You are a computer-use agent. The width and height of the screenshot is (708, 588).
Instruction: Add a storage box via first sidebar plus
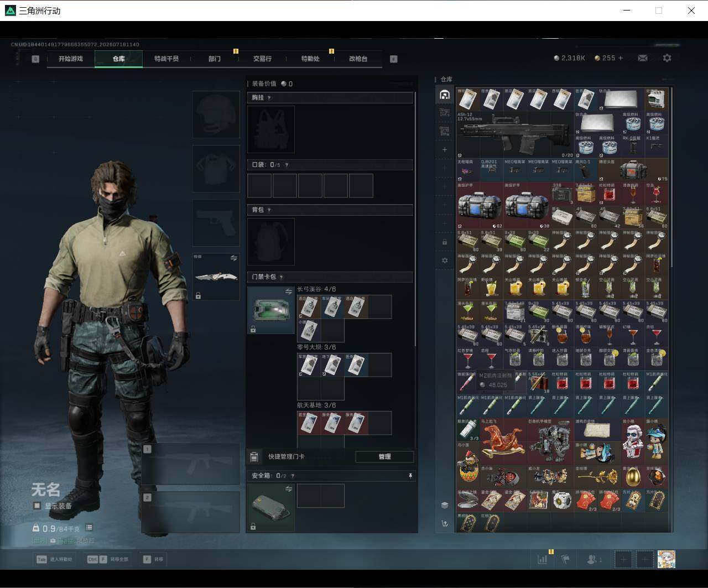click(x=445, y=149)
